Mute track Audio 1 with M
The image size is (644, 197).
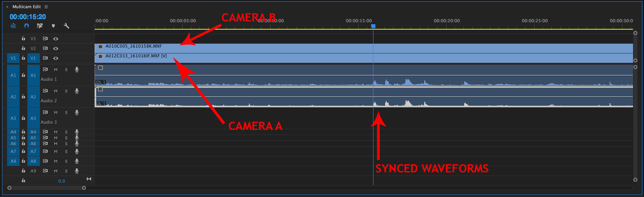(56, 69)
